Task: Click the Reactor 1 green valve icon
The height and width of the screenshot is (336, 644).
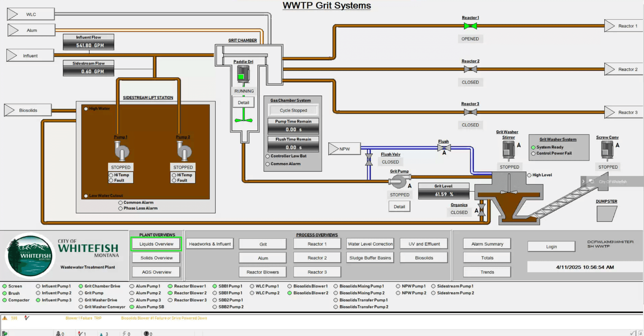Action: click(470, 26)
